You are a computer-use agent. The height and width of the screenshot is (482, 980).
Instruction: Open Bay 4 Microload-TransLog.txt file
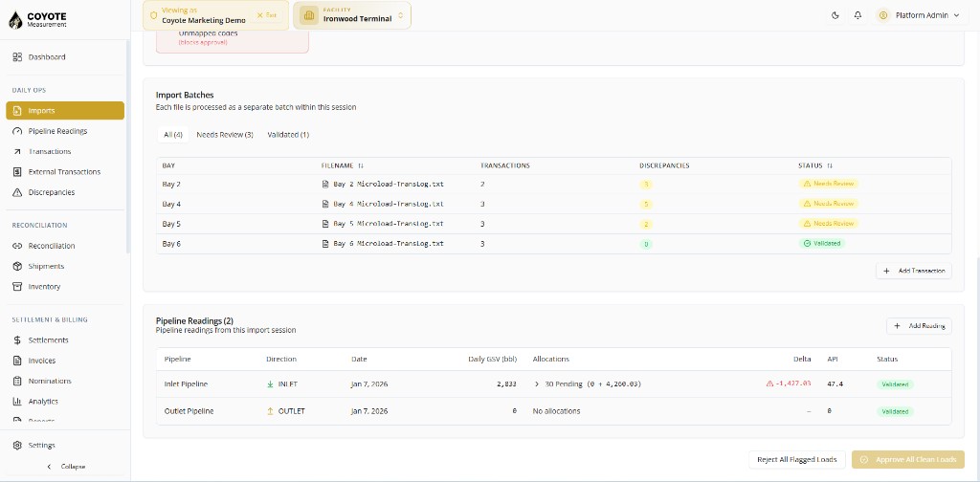pos(383,204)
